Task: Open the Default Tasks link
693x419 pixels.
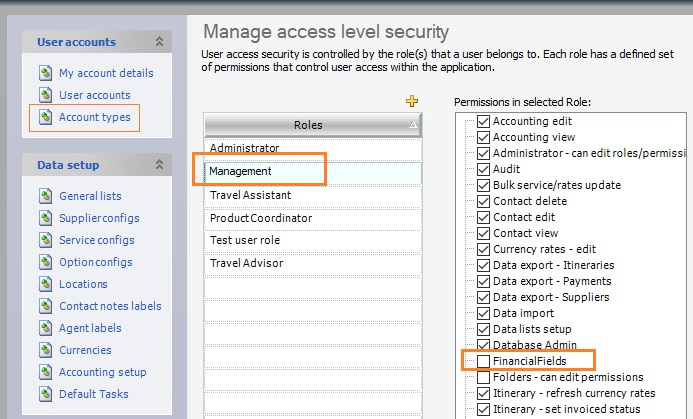Action: coord(94,394)
